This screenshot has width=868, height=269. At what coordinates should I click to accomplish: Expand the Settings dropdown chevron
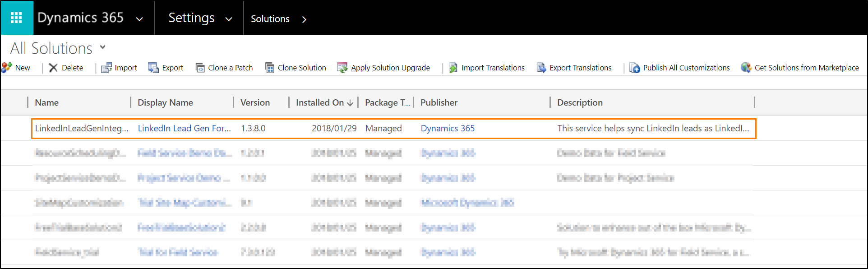(x=229, y=19)
